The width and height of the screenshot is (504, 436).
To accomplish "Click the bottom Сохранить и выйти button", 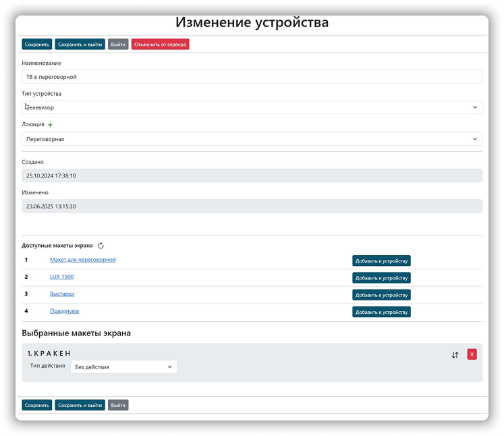I will pos(80,406).
